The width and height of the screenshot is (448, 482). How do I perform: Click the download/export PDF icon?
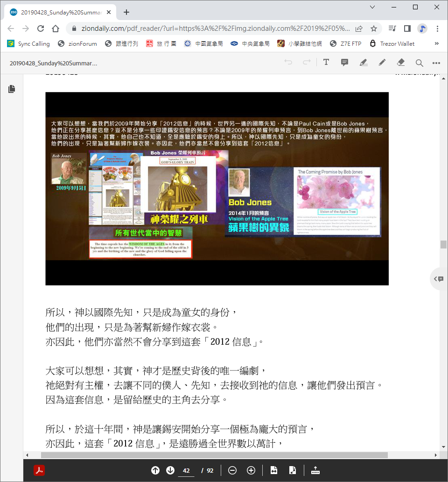point(315,470)
